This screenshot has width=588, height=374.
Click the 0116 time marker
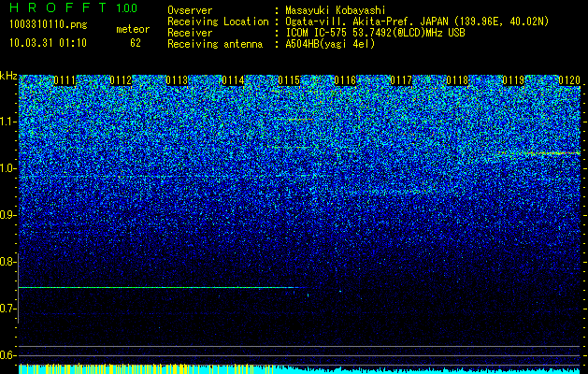[345, 80]
